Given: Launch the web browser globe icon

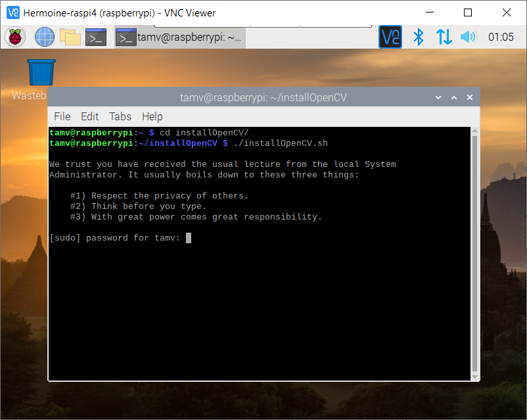Looking at the screenshot, I should point(45,37).
